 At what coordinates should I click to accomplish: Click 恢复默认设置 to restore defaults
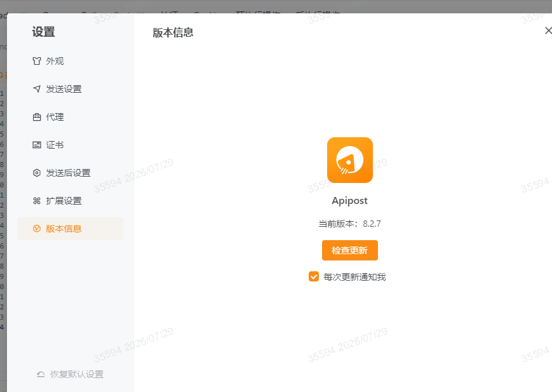70,374
